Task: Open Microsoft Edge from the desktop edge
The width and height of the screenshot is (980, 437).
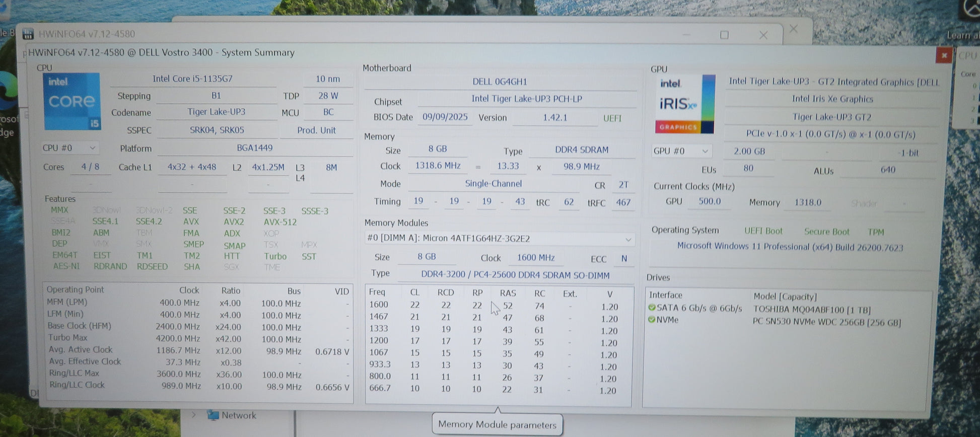Action: pyautogui.click(x=7, y=92)
